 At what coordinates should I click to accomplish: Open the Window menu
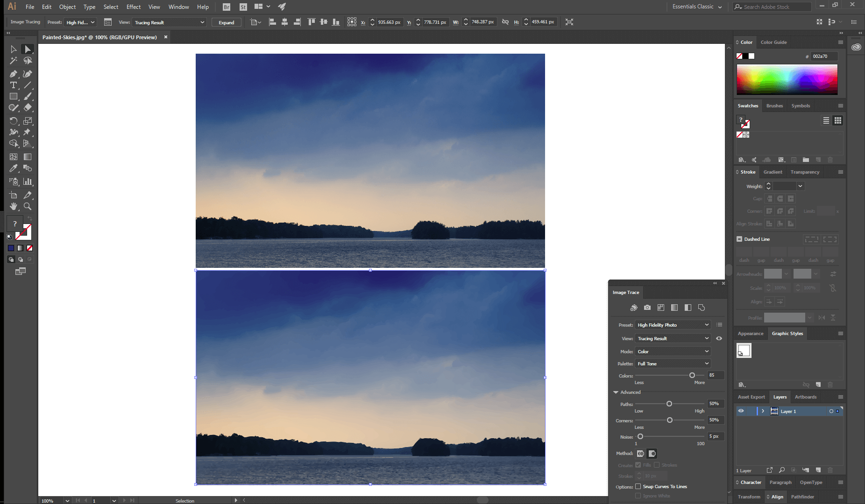[x=178, y=7]
